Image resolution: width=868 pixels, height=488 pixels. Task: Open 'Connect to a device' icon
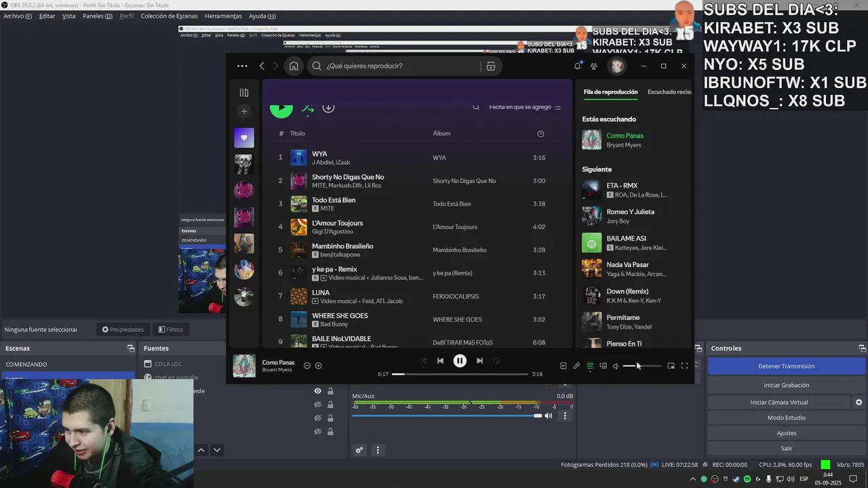[x=603, y=366]
